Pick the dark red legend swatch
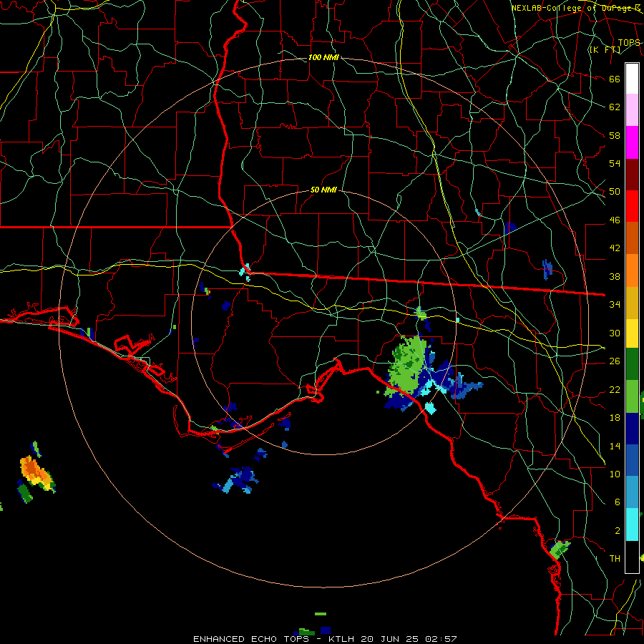Image resolution: width=644 pixels, height=644 pixels. coord(632,174)
